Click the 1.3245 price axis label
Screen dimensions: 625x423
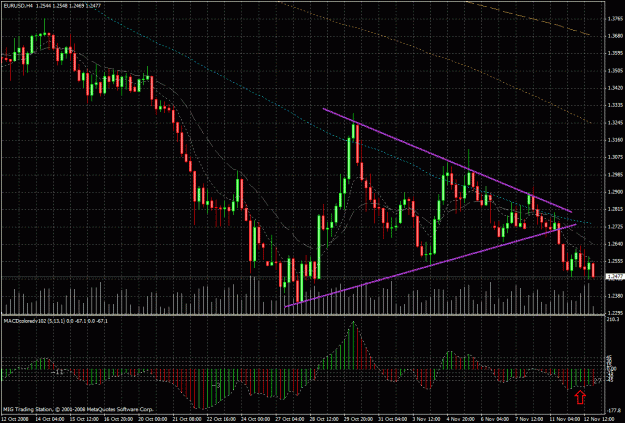(613, 123)
